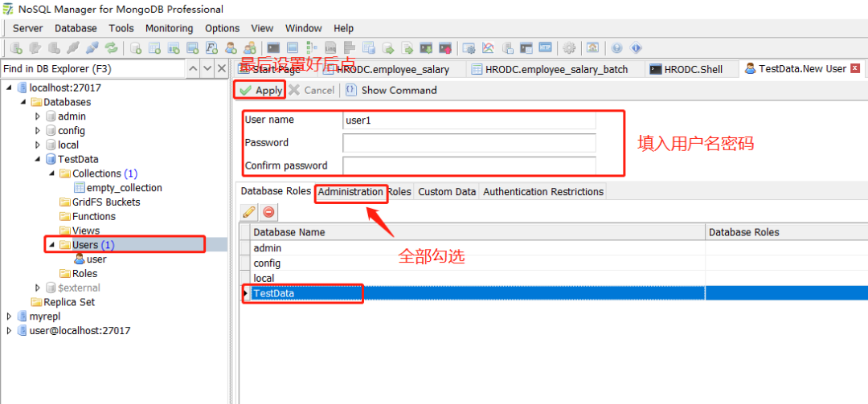This screenshot has width=868, height=404.
Task: Click the add server icon at toolbar start
Action: 17,47
